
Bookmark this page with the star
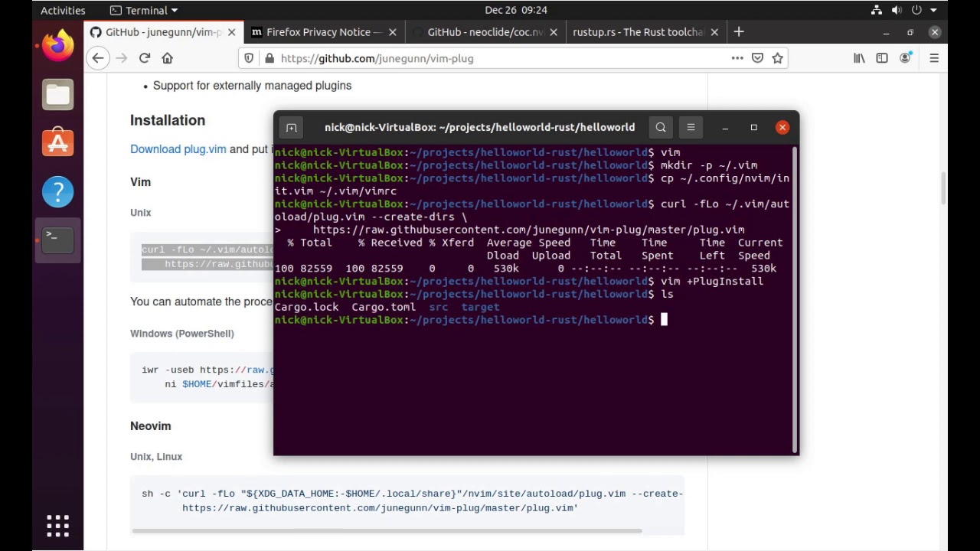(778, 58)
